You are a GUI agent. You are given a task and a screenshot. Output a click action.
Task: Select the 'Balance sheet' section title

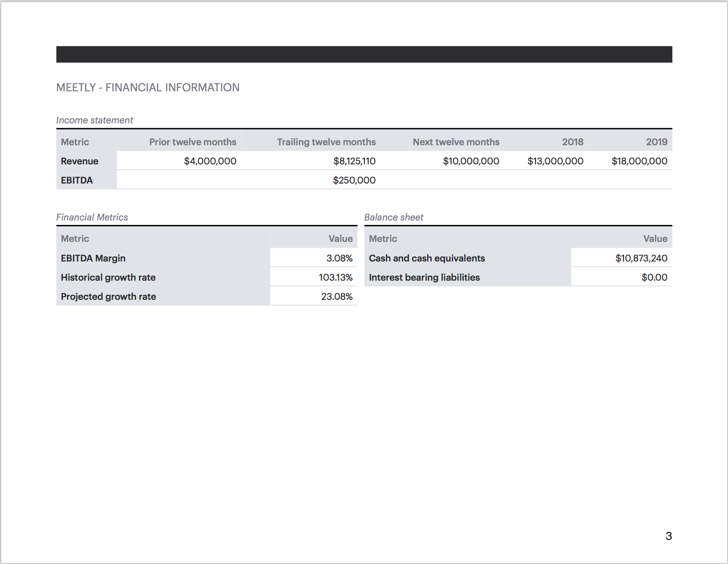click(x=394, y=217)
